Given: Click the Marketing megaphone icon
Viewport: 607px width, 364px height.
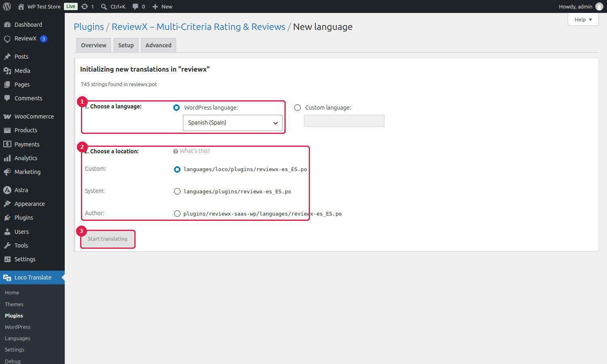Looking at the screenshot, I should tap(7, 172).
